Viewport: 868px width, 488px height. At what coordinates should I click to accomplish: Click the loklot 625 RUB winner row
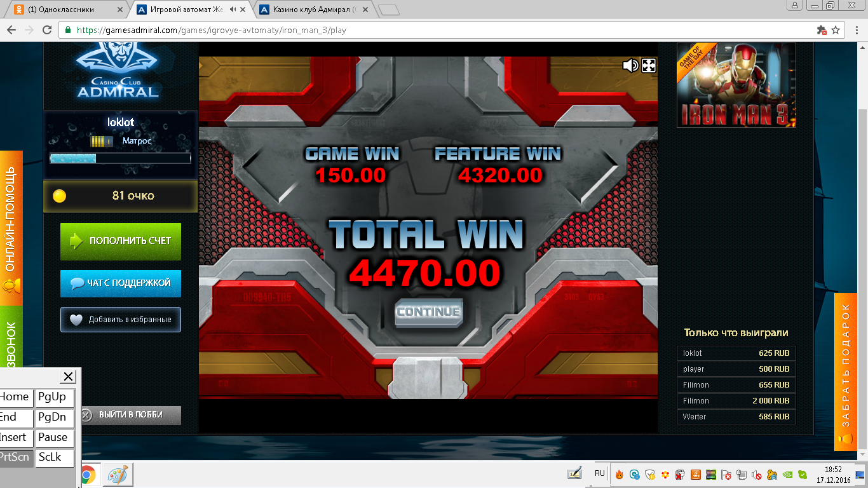pyautogui.click(x=736, y=353)
